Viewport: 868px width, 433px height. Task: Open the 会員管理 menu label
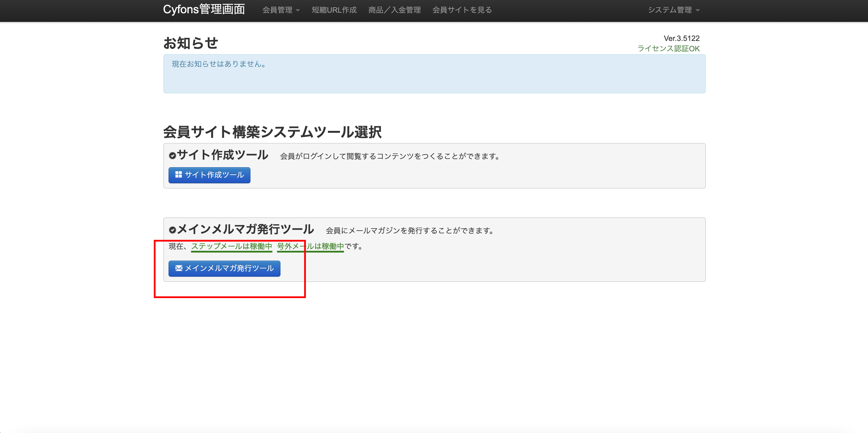pyautogui.click(x=277, y=10)
